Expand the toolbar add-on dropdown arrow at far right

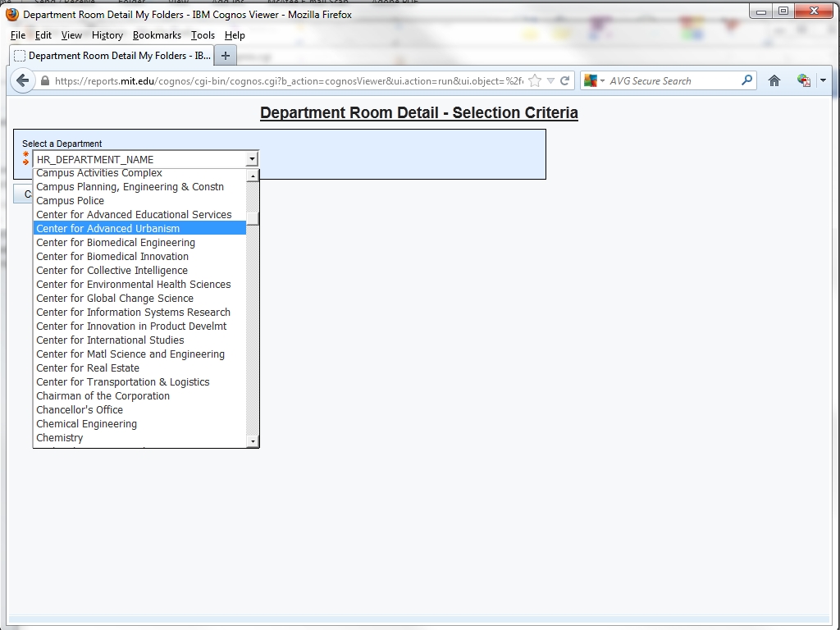[x=823, y=80]
